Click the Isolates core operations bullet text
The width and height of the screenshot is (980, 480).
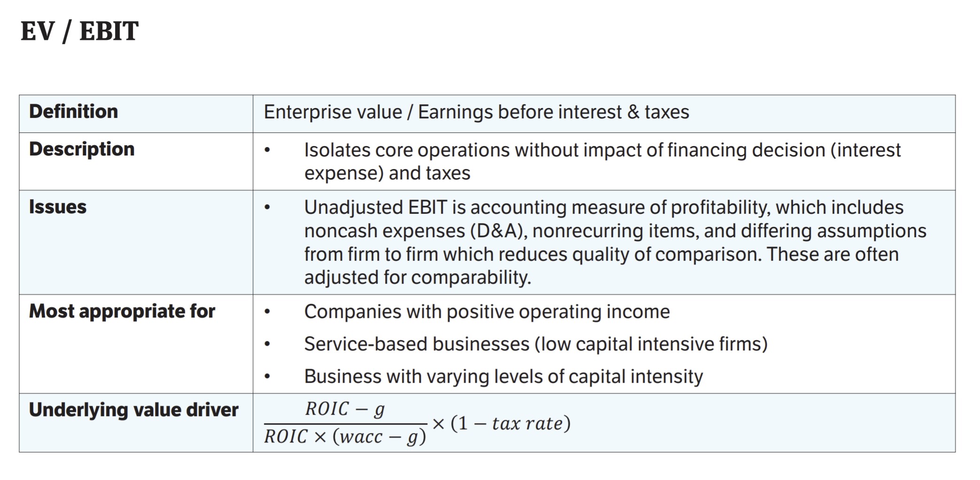click(602, 162)
